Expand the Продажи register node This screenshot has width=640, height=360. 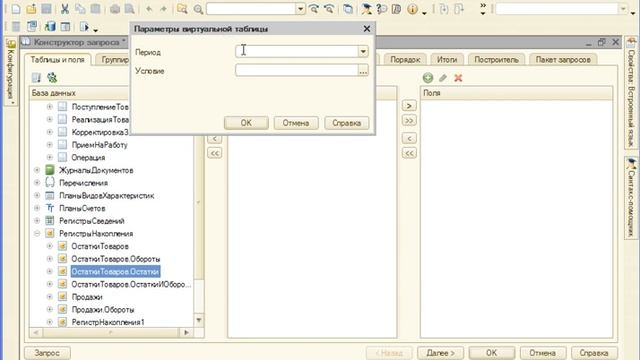pyautogui.click(x=50, y=296)
